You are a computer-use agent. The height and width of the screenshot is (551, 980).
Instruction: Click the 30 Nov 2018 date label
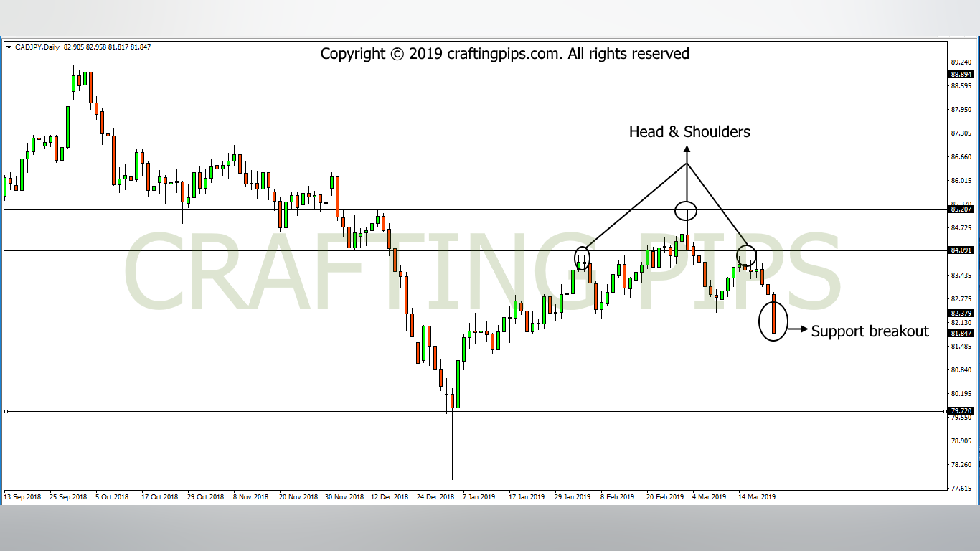(x=344, y=496)
